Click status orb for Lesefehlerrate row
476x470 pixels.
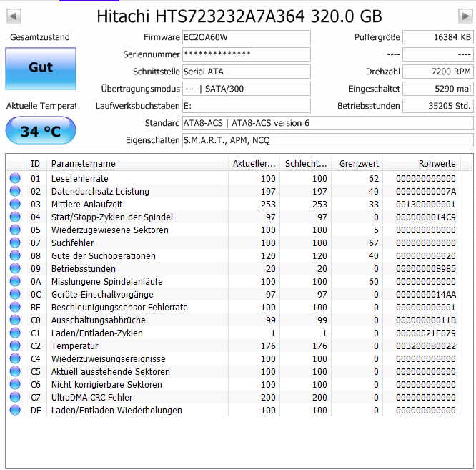(15, 178)
